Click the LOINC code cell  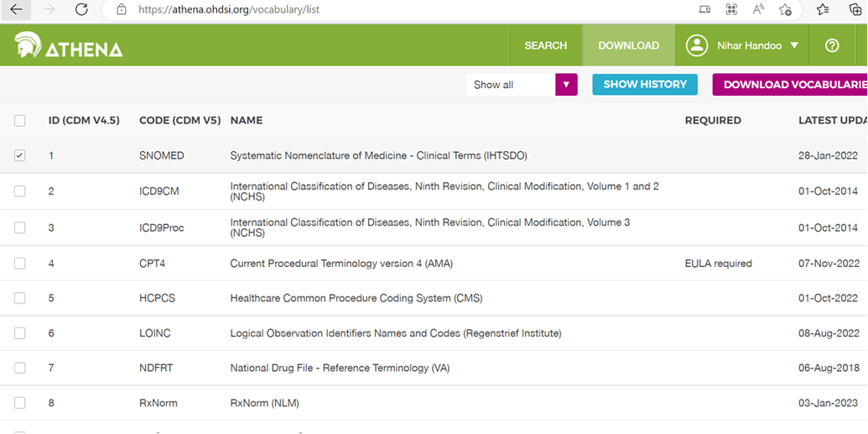(155, 333)
